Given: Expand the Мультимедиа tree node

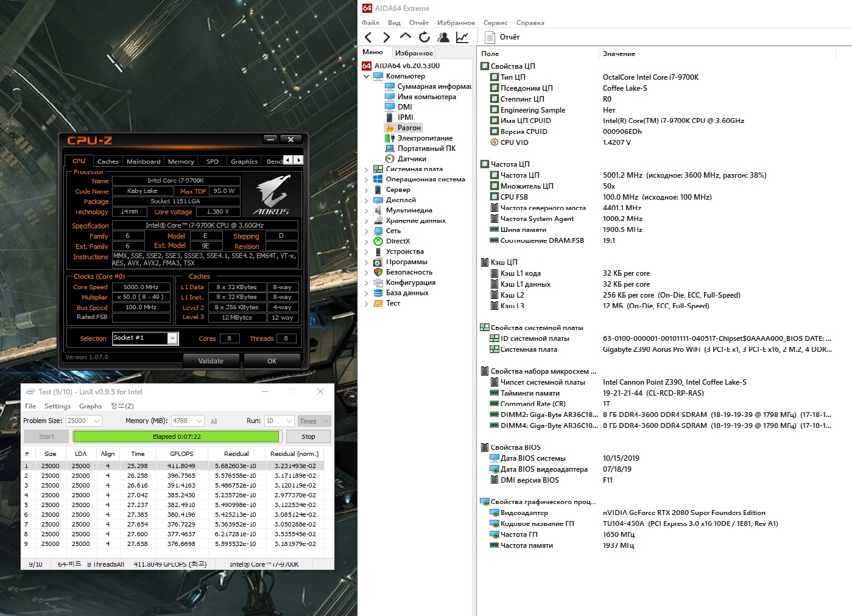Looking at the screenshot, I should click(x=366, y=211).
